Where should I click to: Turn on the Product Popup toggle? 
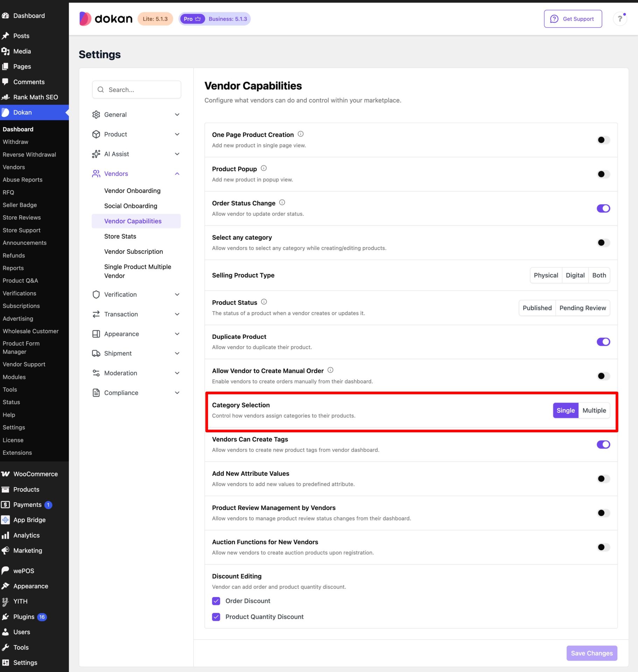coord(603,174)
